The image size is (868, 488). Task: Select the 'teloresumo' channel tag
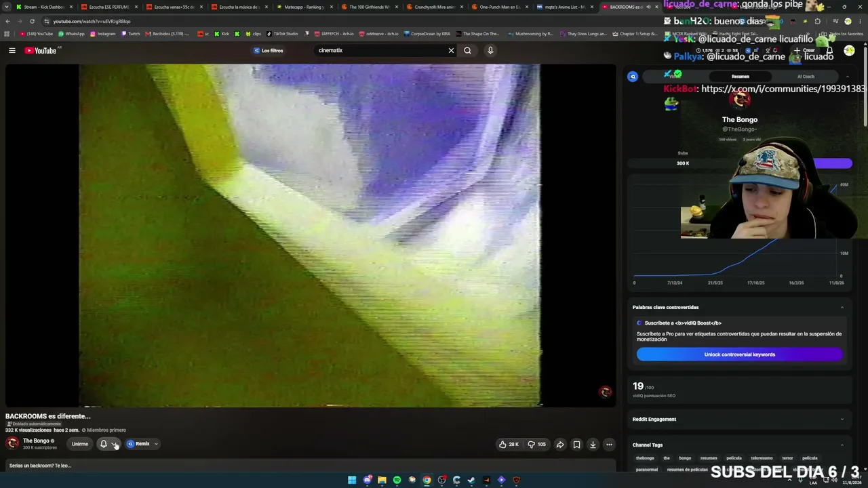pos(762,458)
